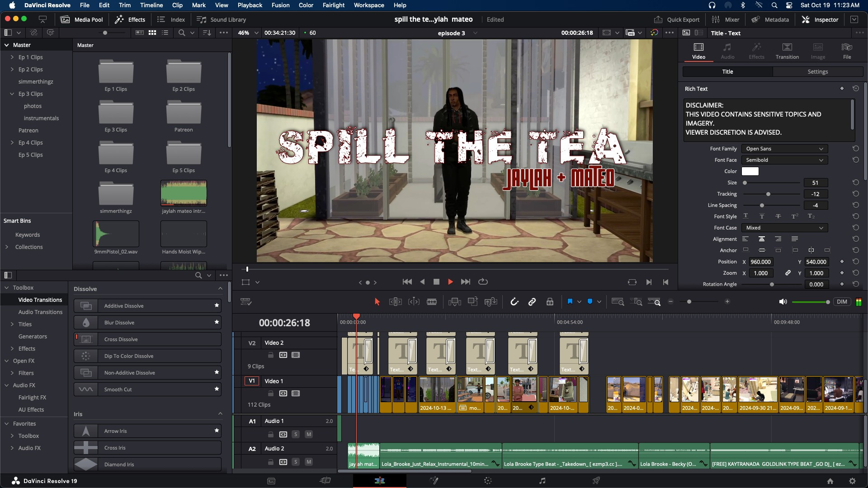
Task: Click the blue Flag icon
Action: [570, 301]
